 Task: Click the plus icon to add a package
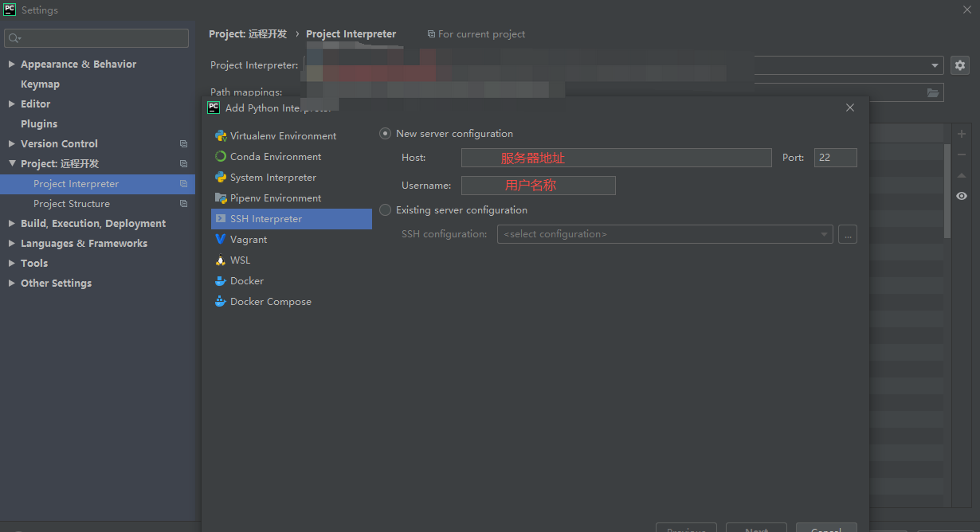(x=962, y=134)
